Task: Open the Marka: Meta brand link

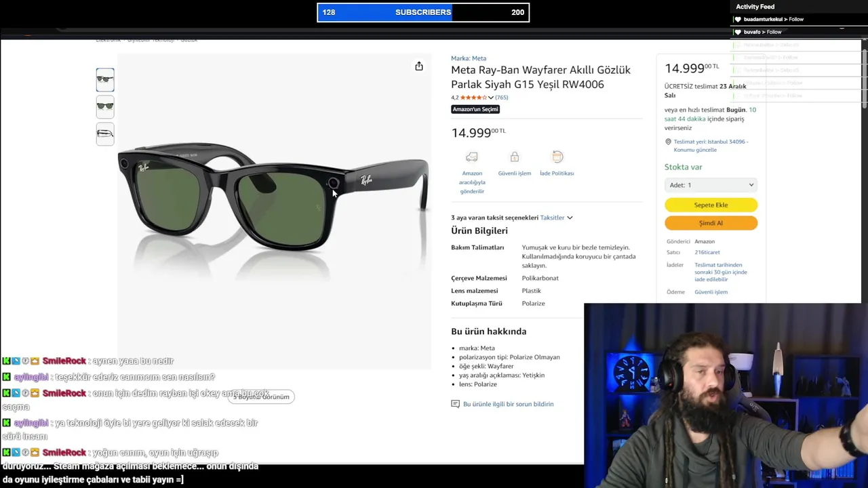Action: coord(469,58)
